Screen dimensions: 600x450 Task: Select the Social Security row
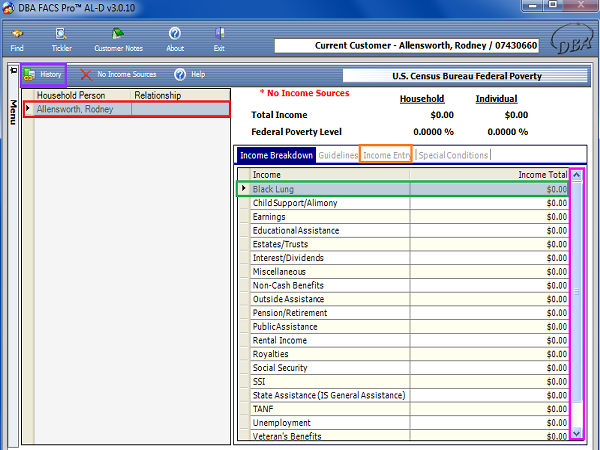[404, 368]
